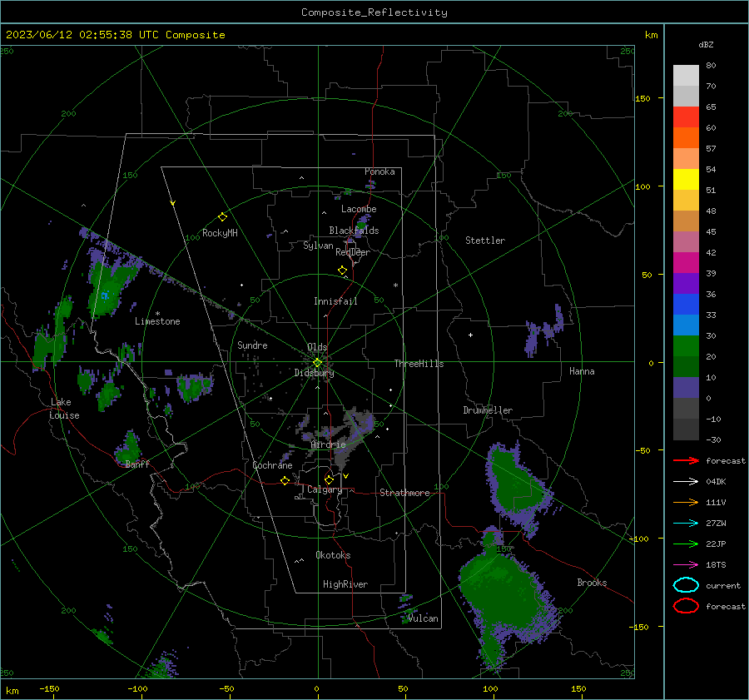Click the Limestone label
Screen dimensions: 749x700
tap(157, 321)
